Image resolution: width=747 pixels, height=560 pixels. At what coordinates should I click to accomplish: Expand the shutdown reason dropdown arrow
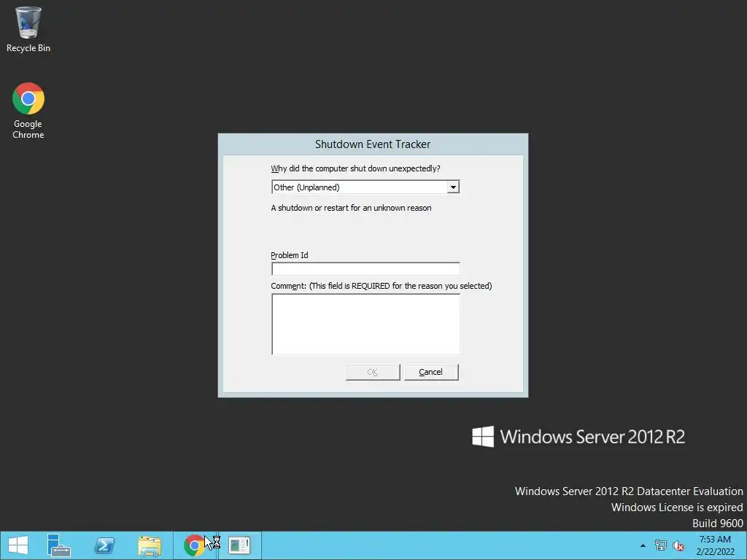[453, 187]
